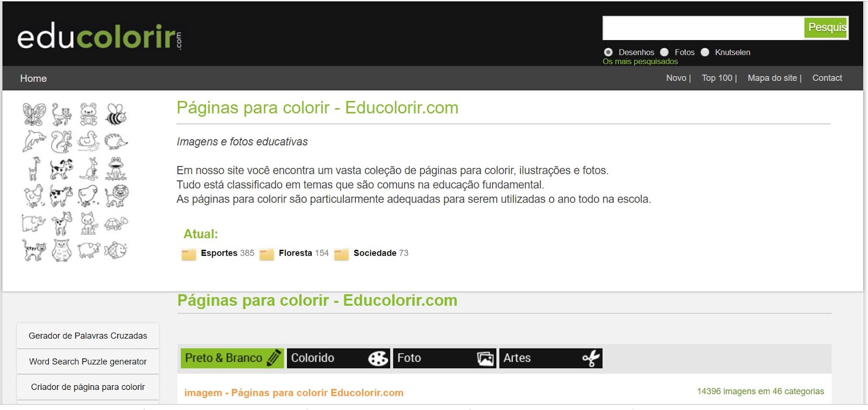Click the monkey drawing in the animal grid
Viewport: 868px width, 410px height.
point(61,115)
